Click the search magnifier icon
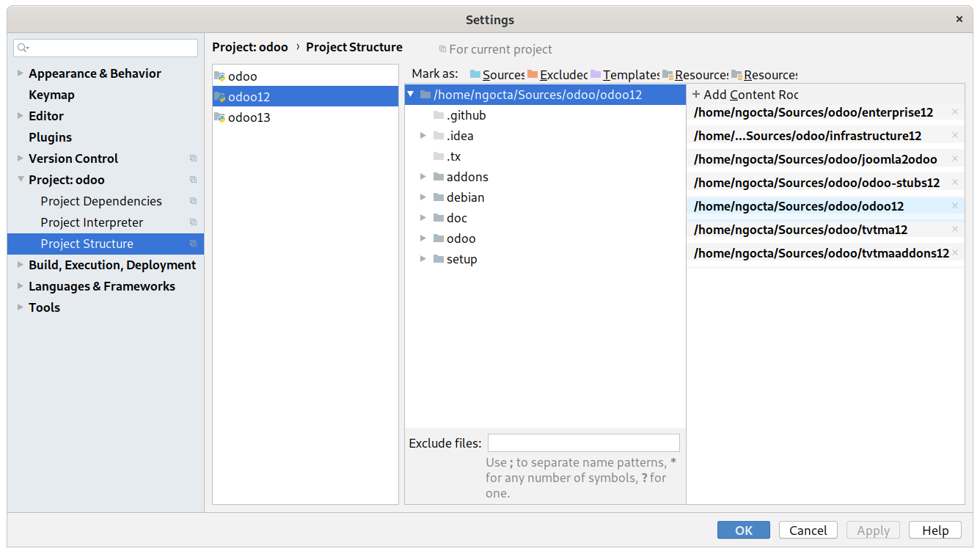The width and height of the screenshot is (980, 554). point(23,48)
